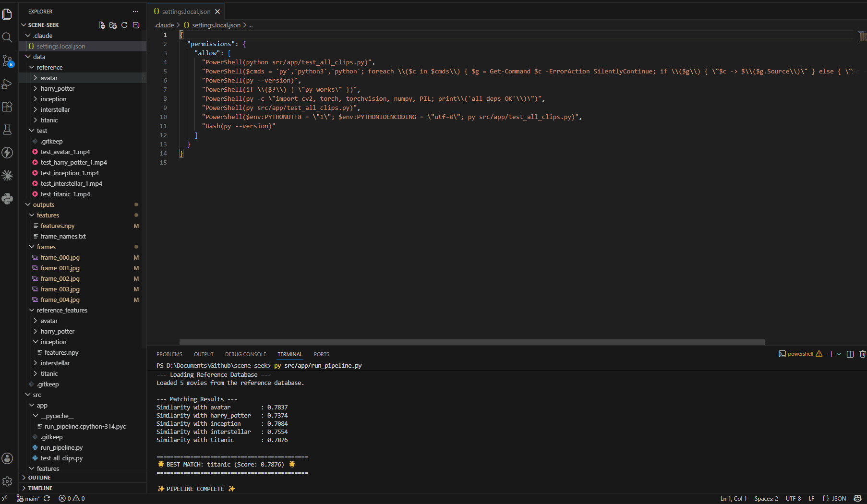Open the Search view icon
867x504 pixels.
pos(7,37)
